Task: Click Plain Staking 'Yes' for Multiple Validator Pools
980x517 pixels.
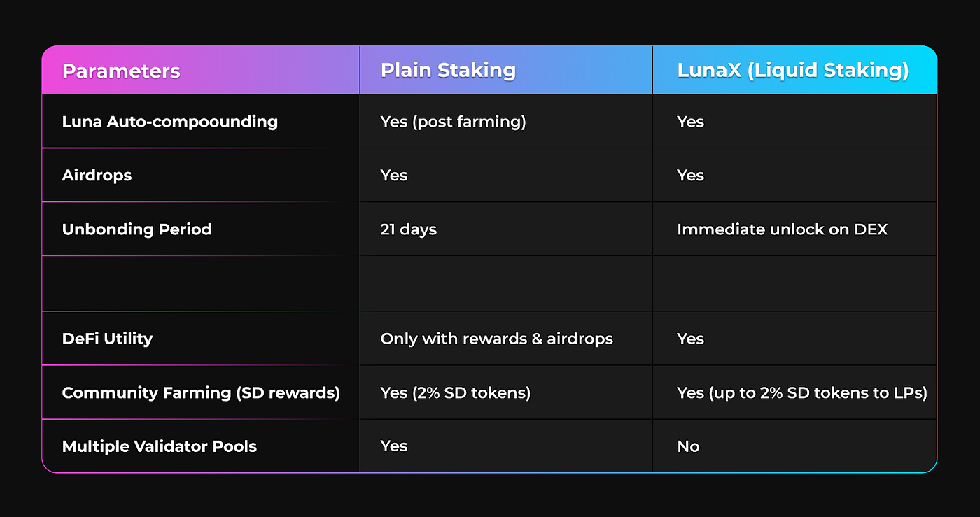Action: point(394,446)
